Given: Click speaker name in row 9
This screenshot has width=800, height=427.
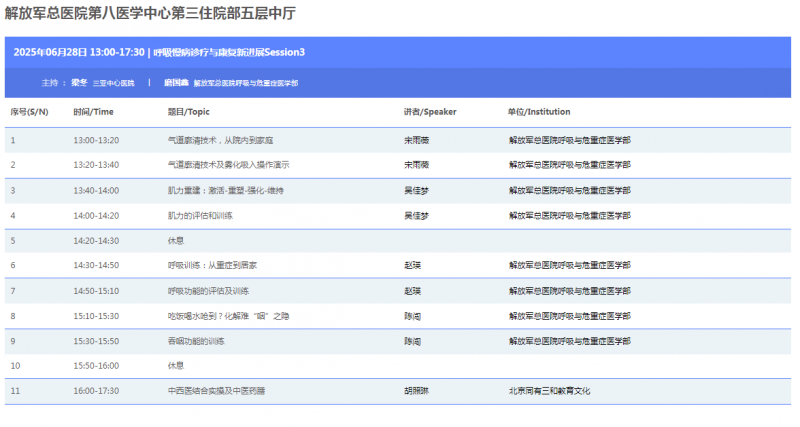Looking at the screenshot, I should 412,341.
